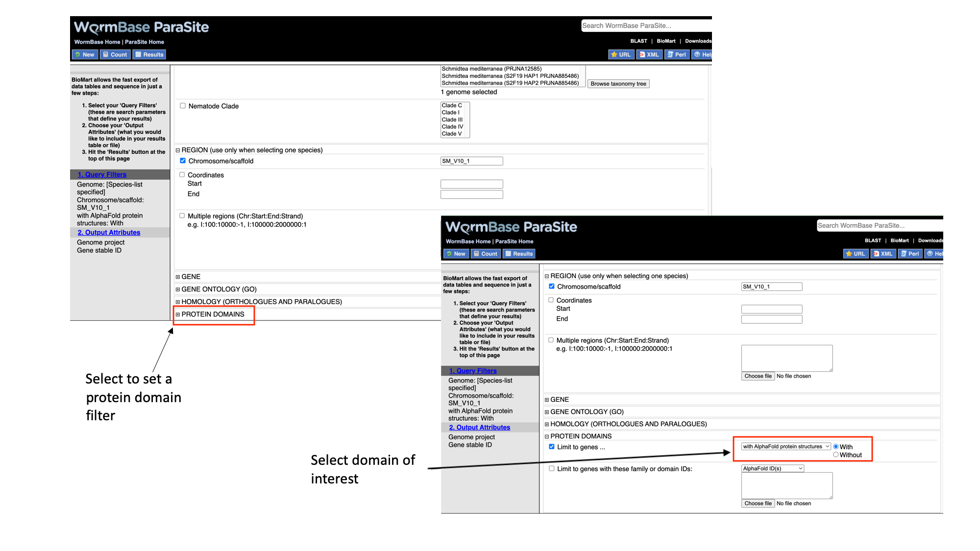
Task: Select the 'Without' radio button
Action: (836, 455)
